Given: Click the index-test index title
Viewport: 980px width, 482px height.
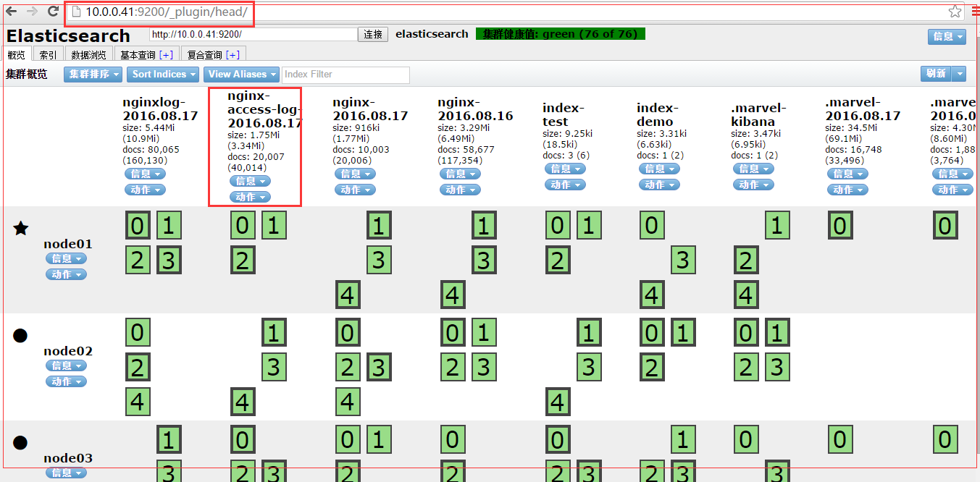Looking at the screenshot, I should coord(564,115).
